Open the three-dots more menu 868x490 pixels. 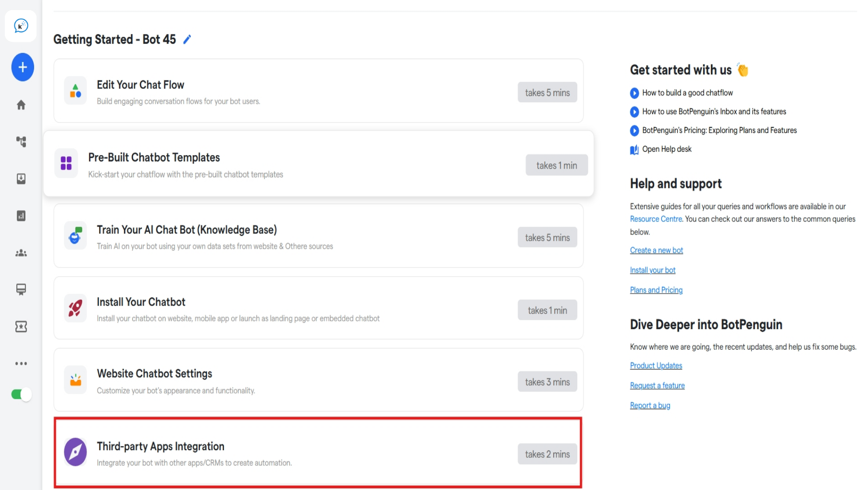click(x=21, y=364)
